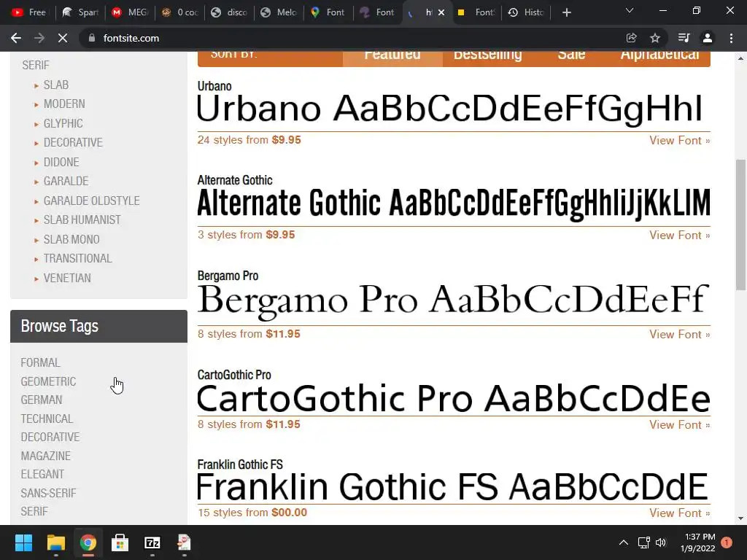Open the SERIF category heading
747x560 pixels.
[x=36, y=65]
